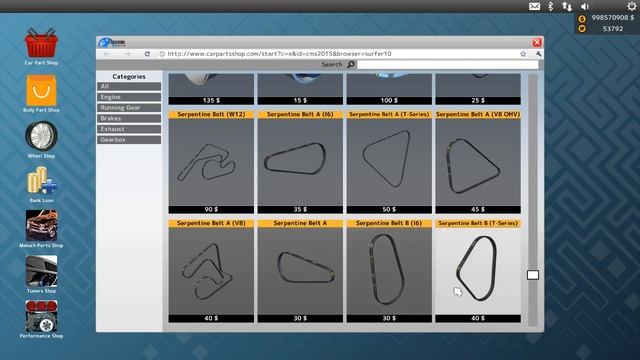The width and height of the screenshot is (640, 360).
Task: Select the Engine category
Action: 129,97
